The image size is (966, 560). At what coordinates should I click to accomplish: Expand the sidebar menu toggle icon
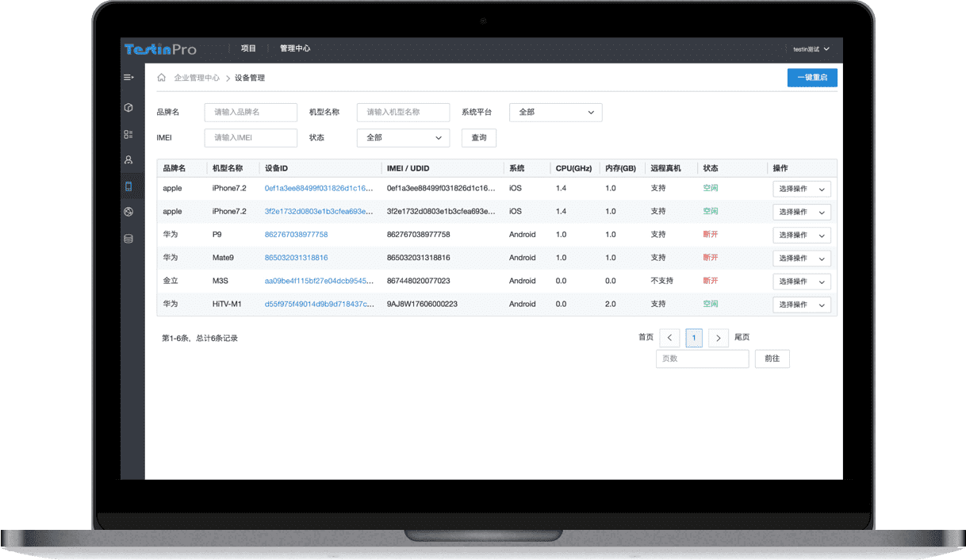pos(128,78)
